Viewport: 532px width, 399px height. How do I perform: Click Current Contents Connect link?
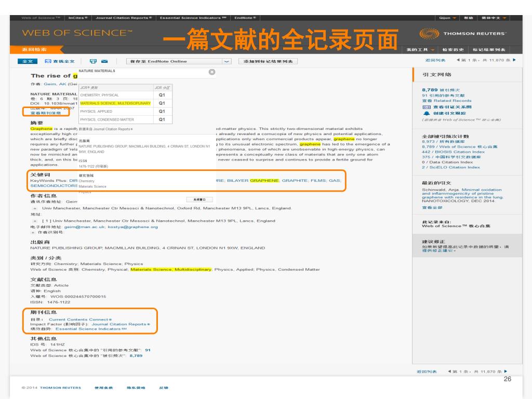click(80, 320)
